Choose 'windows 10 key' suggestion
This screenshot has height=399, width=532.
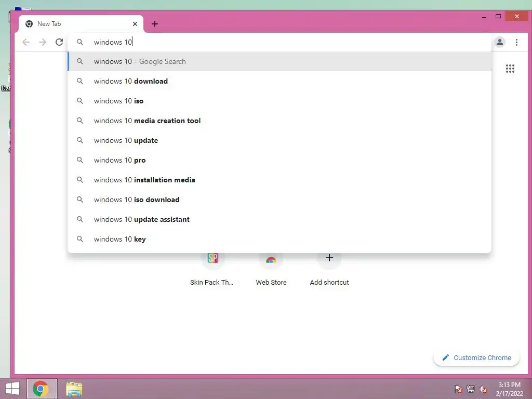280,239
